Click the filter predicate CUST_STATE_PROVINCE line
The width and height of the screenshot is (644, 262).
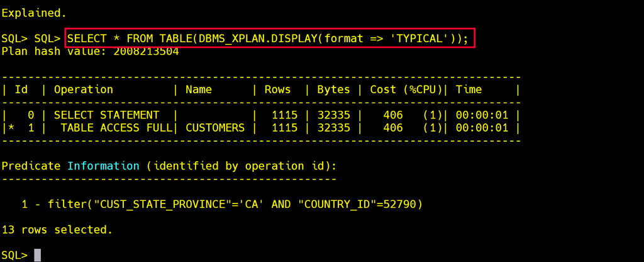coord(222,205)
